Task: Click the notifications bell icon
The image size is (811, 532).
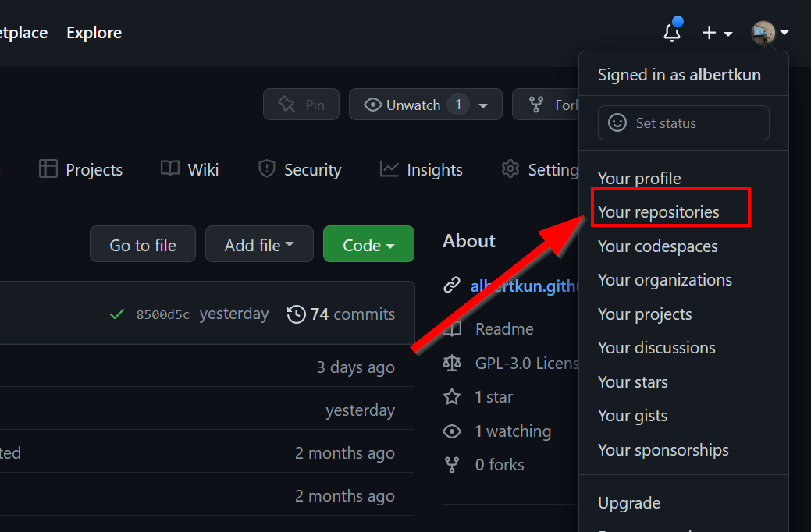Action: [671, 33]
